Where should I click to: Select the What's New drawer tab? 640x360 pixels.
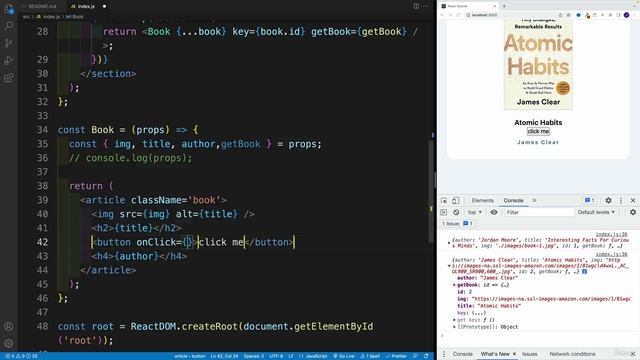click(x=495, y=354)
